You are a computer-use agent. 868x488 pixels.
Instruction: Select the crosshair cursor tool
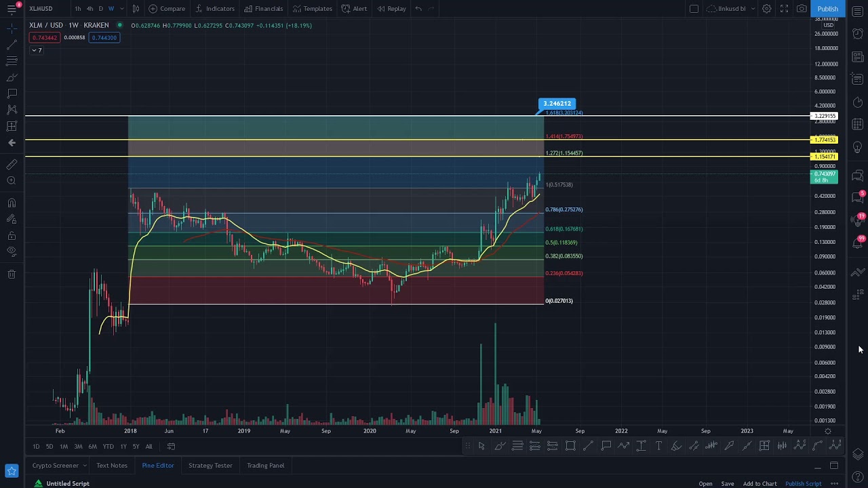(12, 28)
